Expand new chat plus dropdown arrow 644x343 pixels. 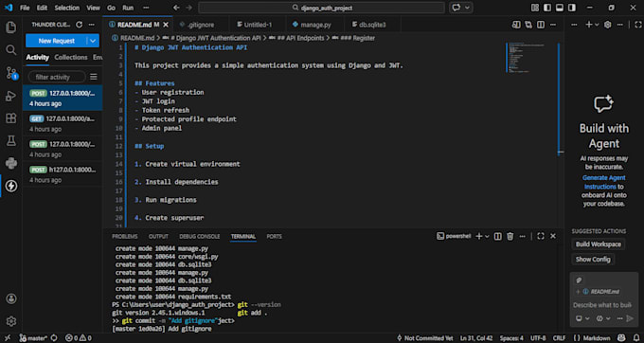(597, 25)
